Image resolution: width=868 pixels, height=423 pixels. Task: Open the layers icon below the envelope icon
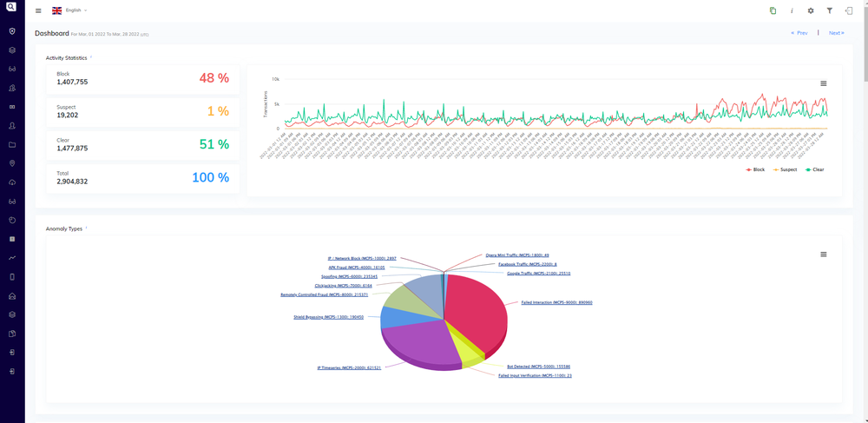coord(12,314)
